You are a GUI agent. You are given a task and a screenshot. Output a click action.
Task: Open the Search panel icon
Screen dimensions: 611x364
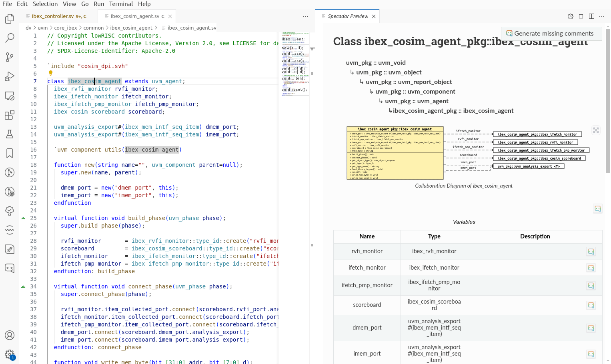pos(10,38)
